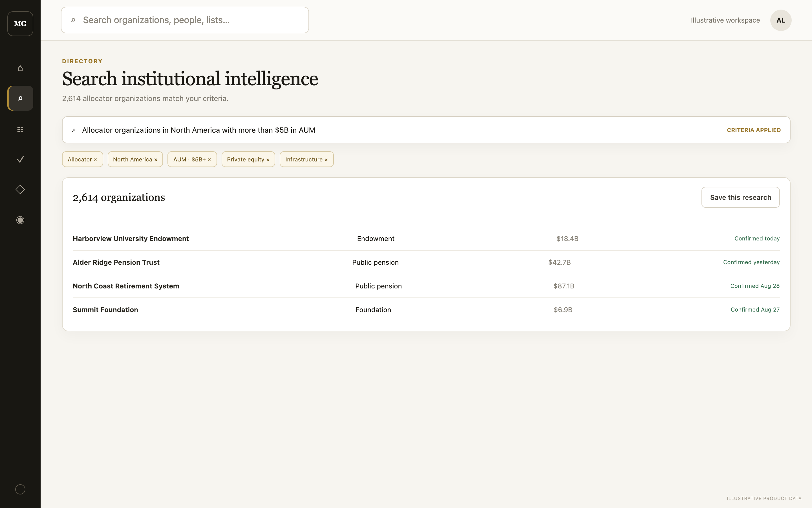Open Alder Ridge Pension Trust row
The image size is (812, 508).
(426, 262)
